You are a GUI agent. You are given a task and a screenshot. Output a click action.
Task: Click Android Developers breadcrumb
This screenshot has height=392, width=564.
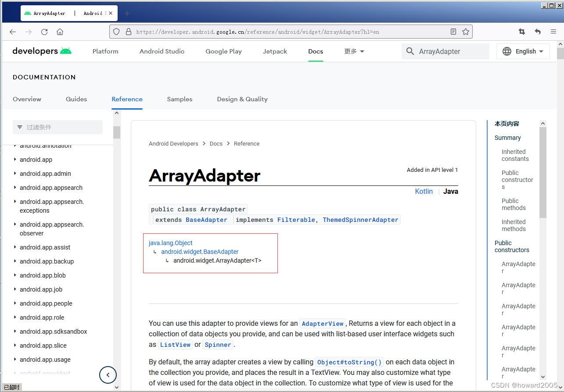(173, 144)
